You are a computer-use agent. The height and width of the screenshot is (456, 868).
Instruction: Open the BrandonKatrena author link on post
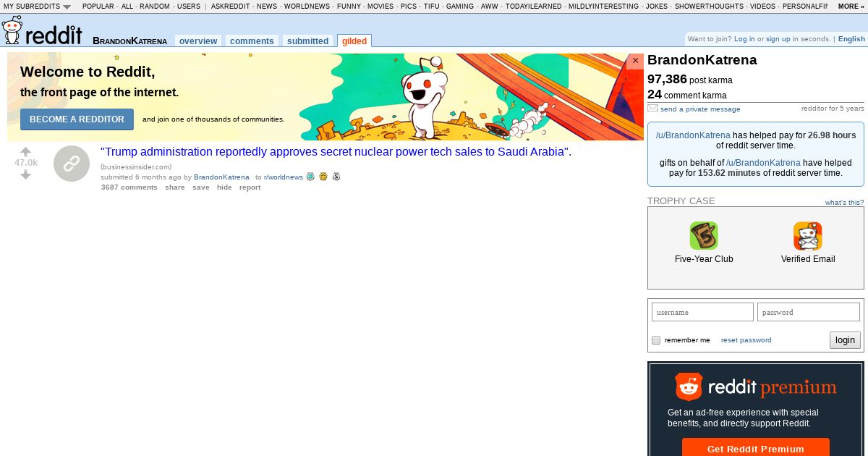[221, 177]
